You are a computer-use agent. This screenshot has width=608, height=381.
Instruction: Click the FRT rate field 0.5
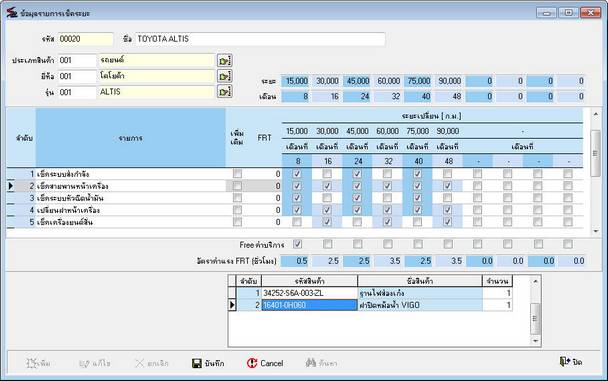(295, 261)
